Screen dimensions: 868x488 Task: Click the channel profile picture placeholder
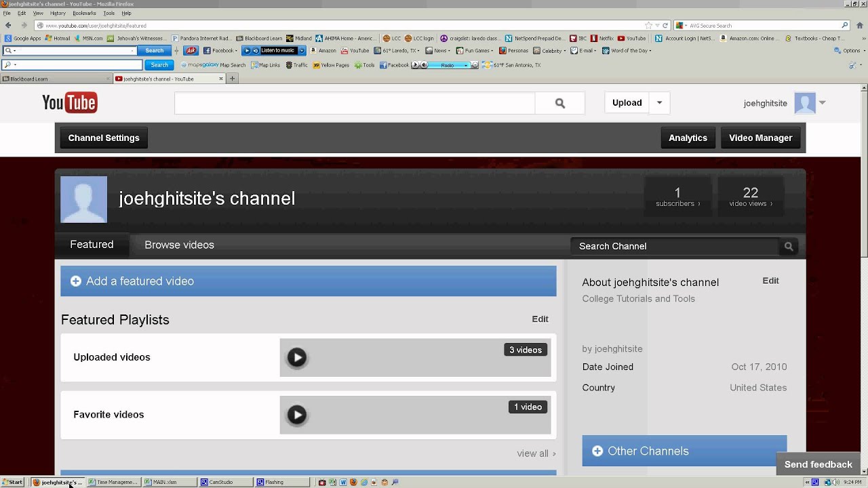tap(84, 199)
